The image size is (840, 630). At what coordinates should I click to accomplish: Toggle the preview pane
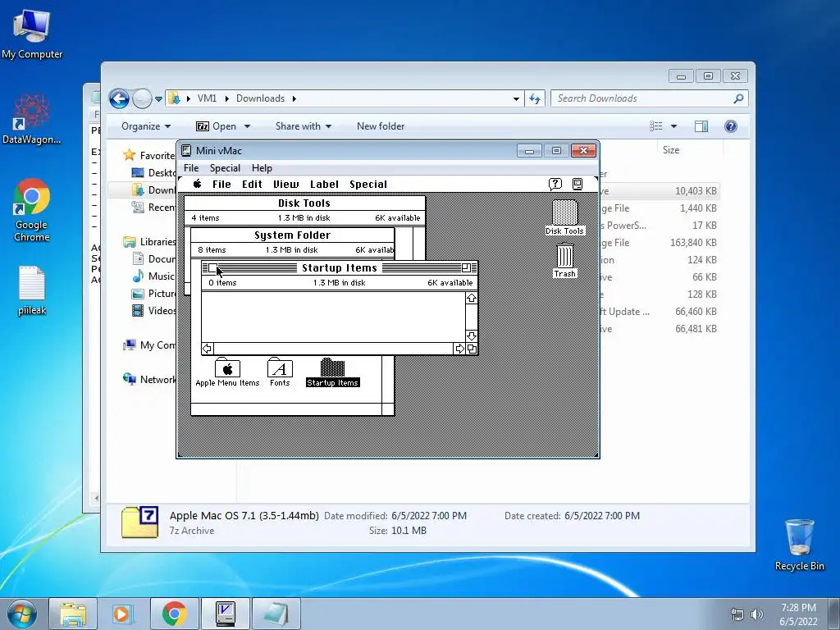coord(701,126)
